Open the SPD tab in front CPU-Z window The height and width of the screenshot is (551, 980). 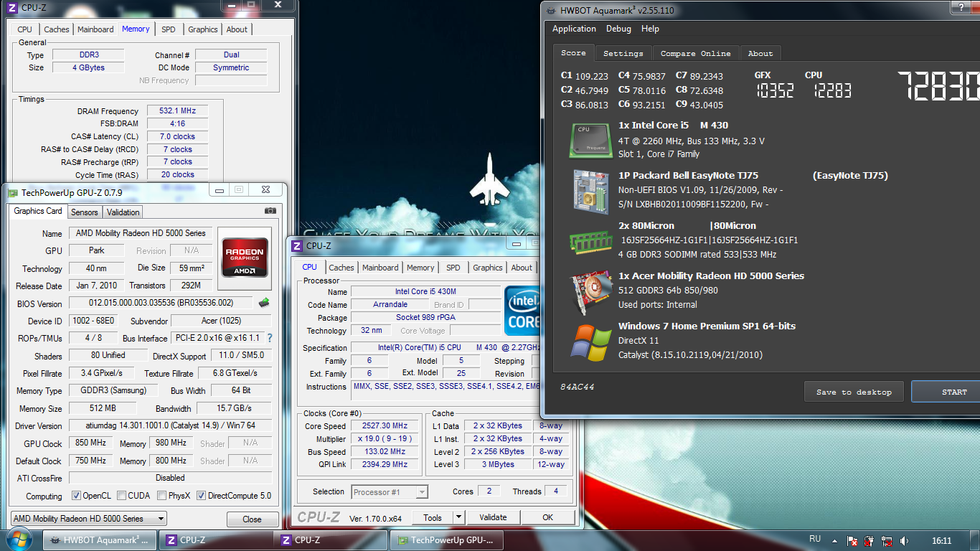pyautogui.click(x=453, y=268)
